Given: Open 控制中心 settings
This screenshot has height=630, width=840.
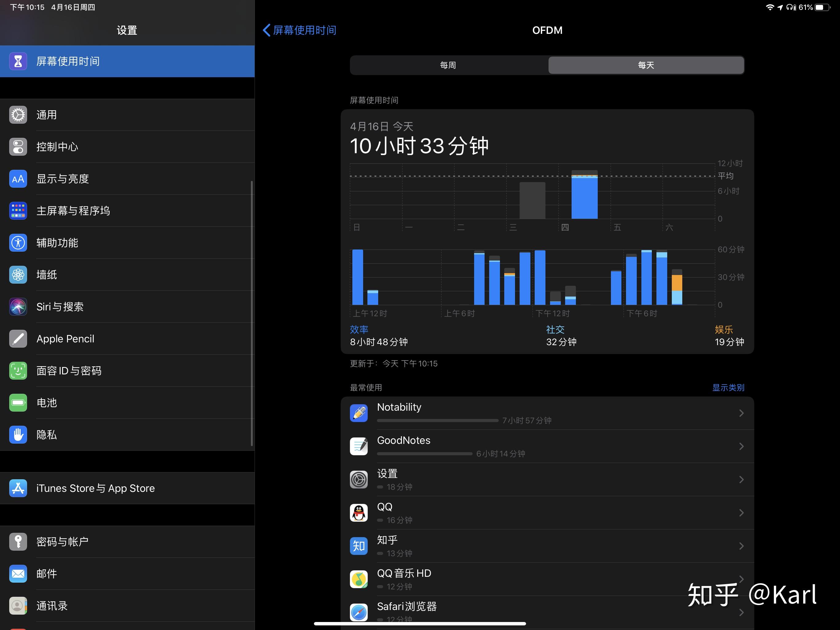Looking at the screenshot, I should point(127,147).
